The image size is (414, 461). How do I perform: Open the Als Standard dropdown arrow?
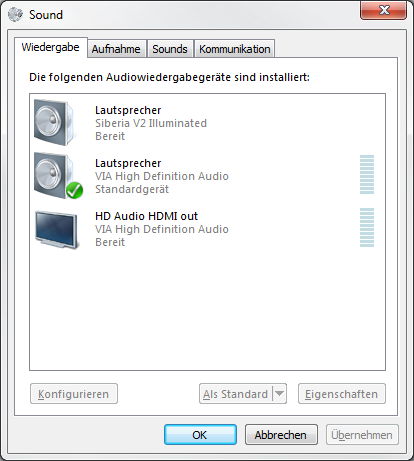(279, 394)
